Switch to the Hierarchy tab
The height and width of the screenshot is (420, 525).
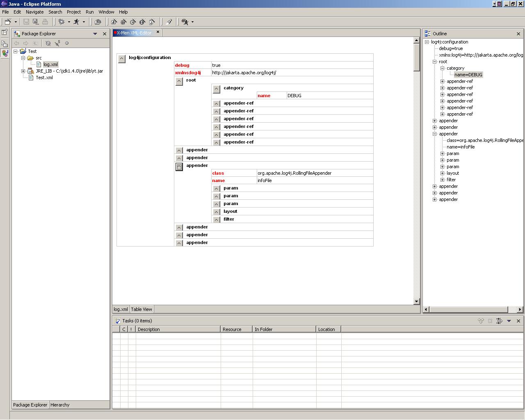(60, 405)
